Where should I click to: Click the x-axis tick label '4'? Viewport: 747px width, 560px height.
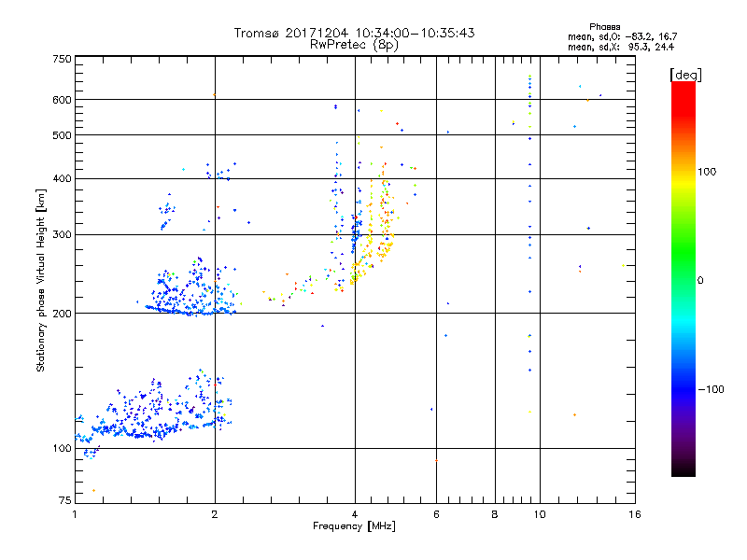[x=355, y=514]
